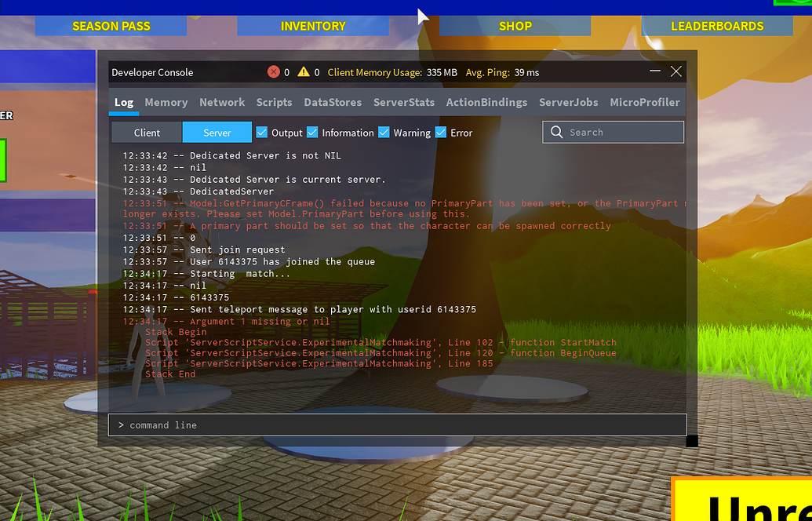Go to the DataStores tab
The width and height of the screenshot is (812, 521).
point(333,102)
